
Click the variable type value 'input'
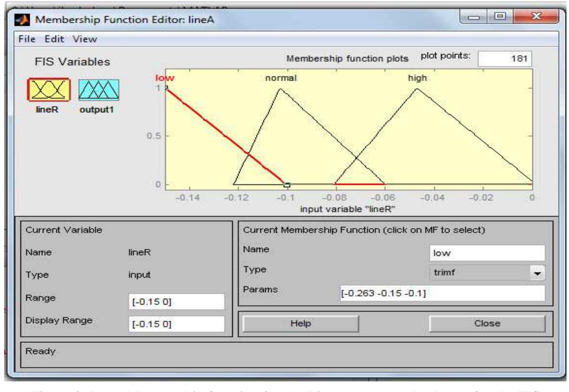[x=139, y=275]
